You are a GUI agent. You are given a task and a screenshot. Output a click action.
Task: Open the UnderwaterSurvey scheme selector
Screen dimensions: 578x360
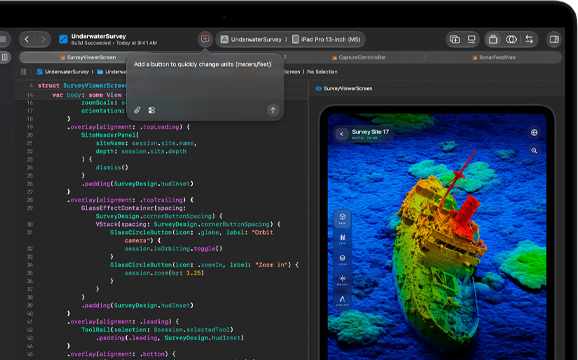(x=251, y=39)
